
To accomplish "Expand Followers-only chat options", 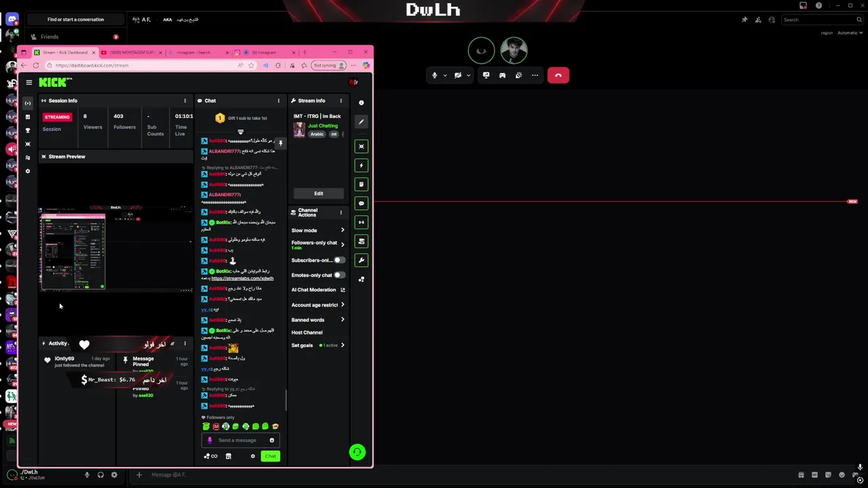I will [342, 244].
